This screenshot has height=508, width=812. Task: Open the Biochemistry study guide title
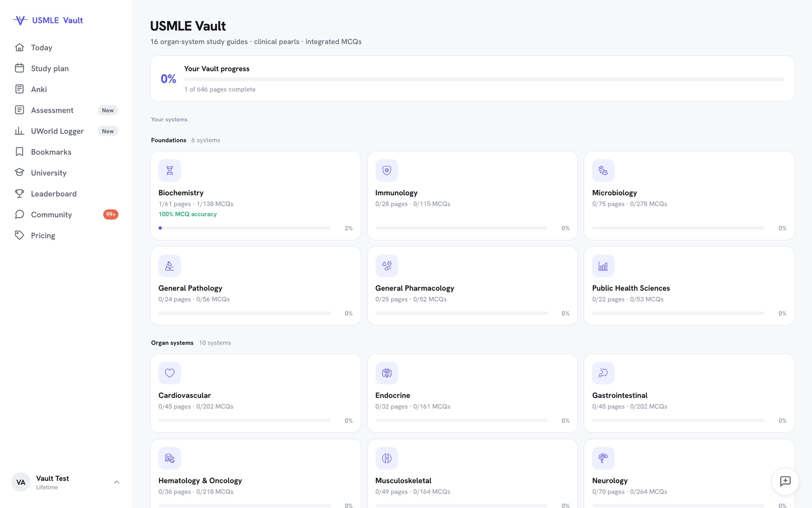pos(181,192)
